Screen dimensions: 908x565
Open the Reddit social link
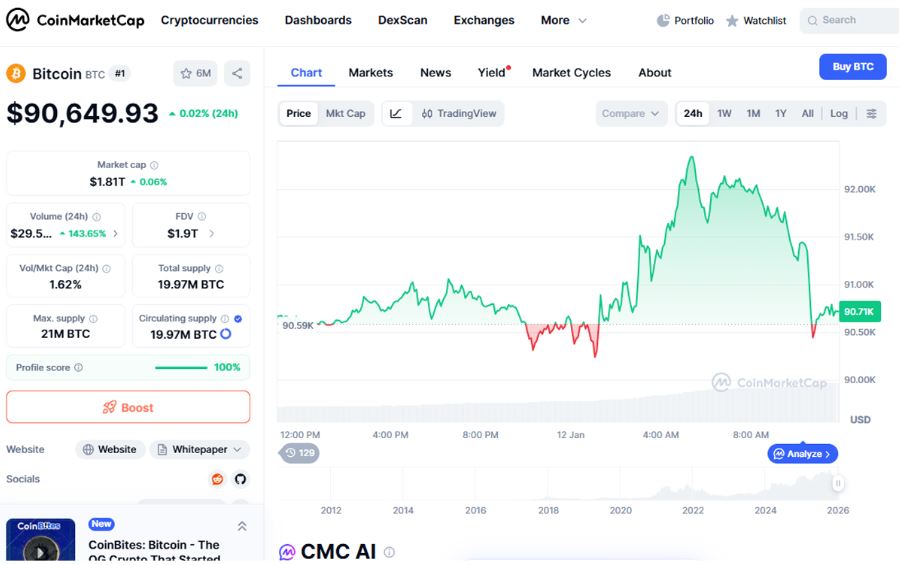pos(217,479)
